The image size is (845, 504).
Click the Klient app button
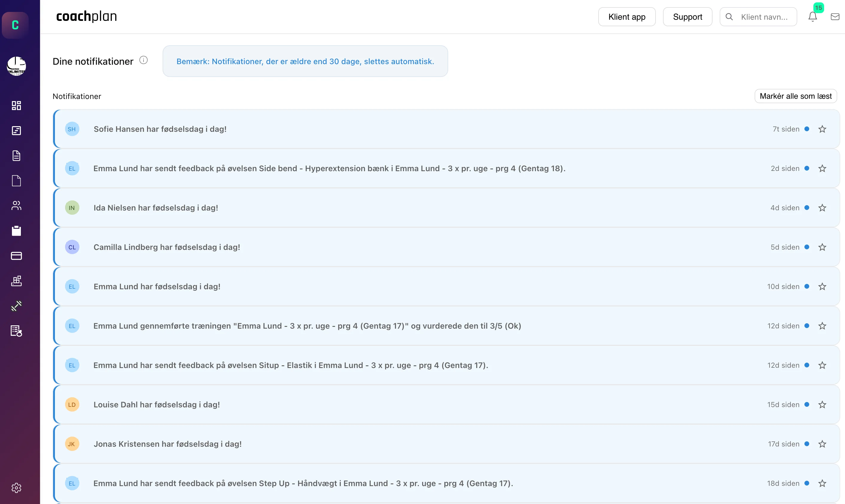pos(627,17)
